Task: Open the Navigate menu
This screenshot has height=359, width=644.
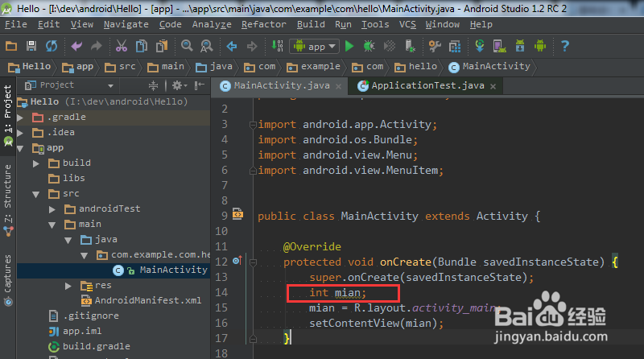Action: pos(126,25)
